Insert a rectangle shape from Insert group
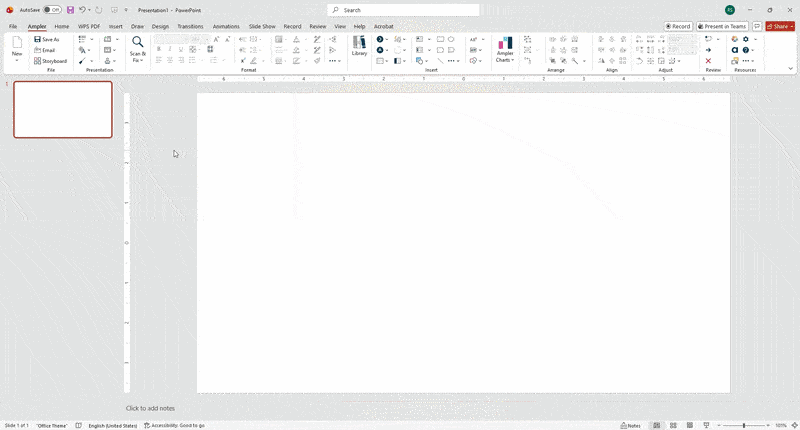800x430 pixels. coord(440,39)
